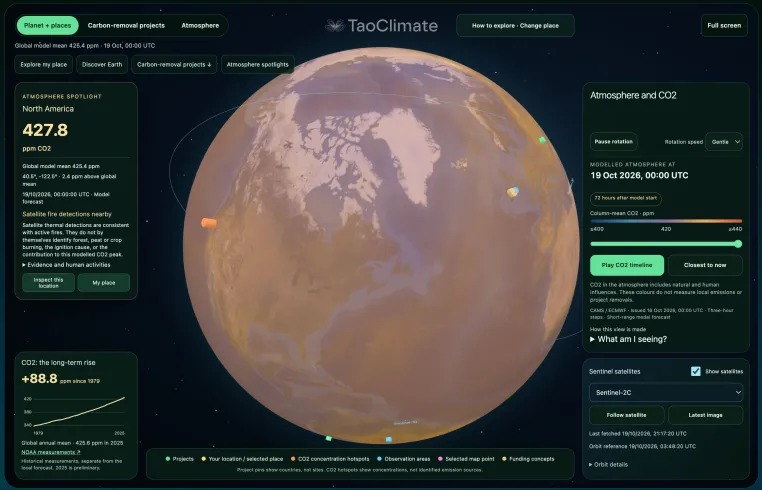This screenshot has width=762, height=490.
Task: Click the column-mean CO2 colour scale bar
Action: (x=666, y=221)
